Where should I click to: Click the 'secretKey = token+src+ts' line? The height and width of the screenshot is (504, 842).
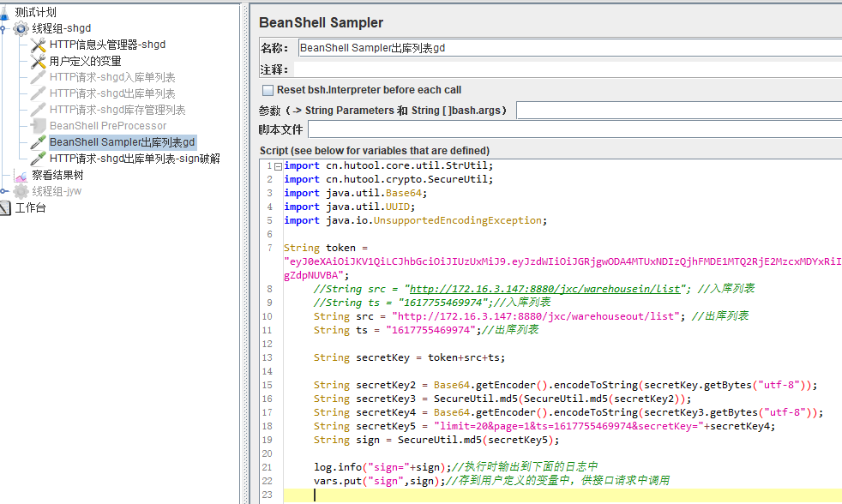(x=409, y=357)
